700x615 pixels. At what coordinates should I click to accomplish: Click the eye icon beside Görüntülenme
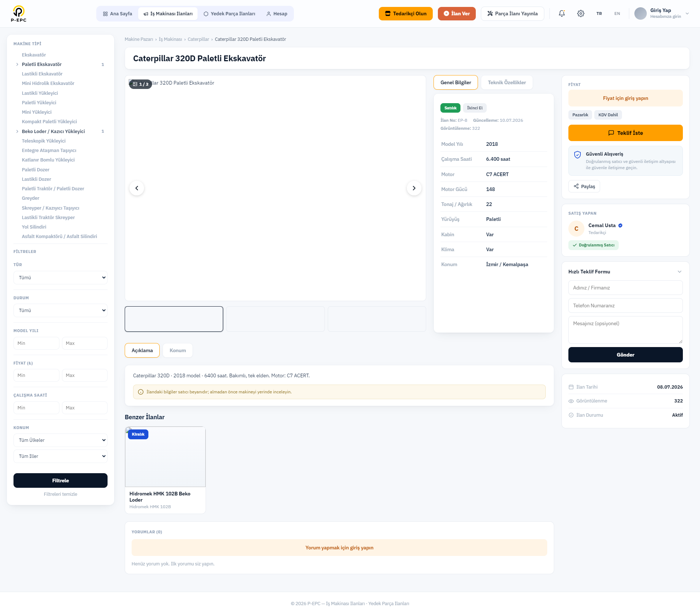[571, 401]
